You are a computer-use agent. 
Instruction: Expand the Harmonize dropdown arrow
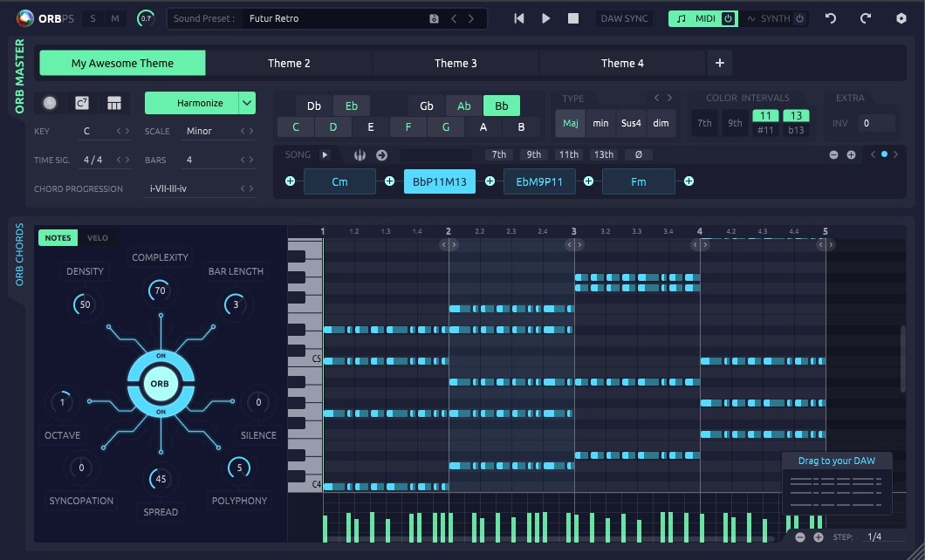coord(247,103)
